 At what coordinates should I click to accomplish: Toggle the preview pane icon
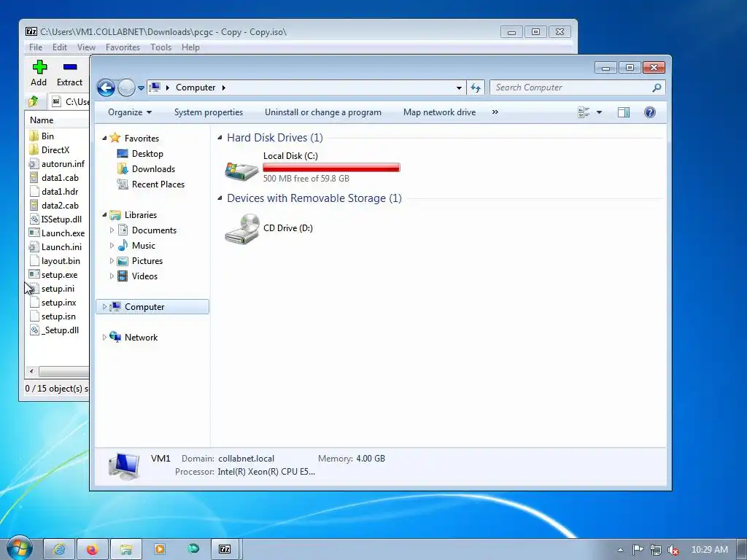tap(624, 112)
